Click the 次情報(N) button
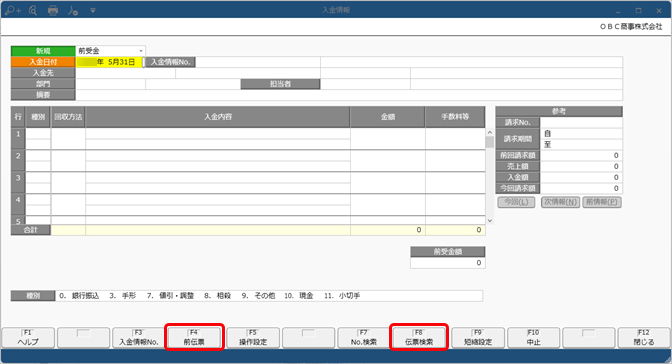 (560, 202)
